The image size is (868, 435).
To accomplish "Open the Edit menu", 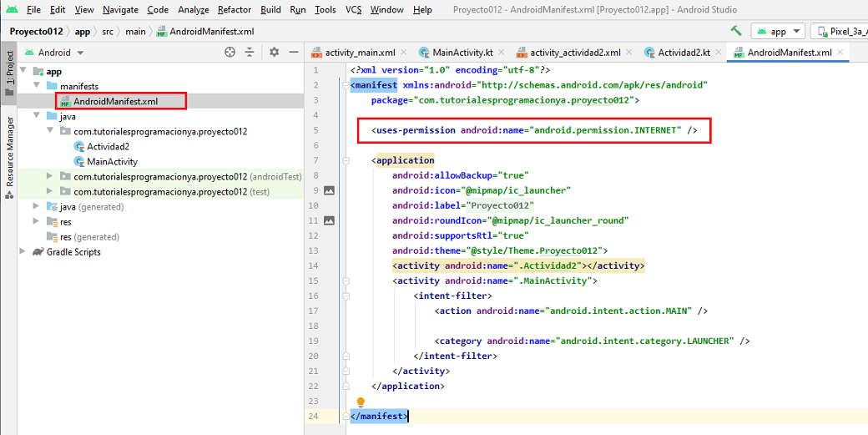I will pyautogui.click(x=58, y=10).
